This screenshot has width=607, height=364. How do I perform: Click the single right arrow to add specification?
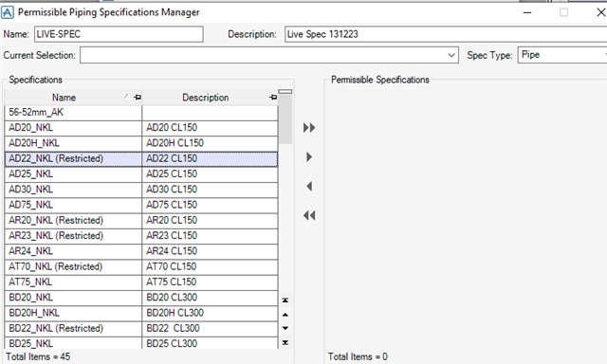click(309, 157)
